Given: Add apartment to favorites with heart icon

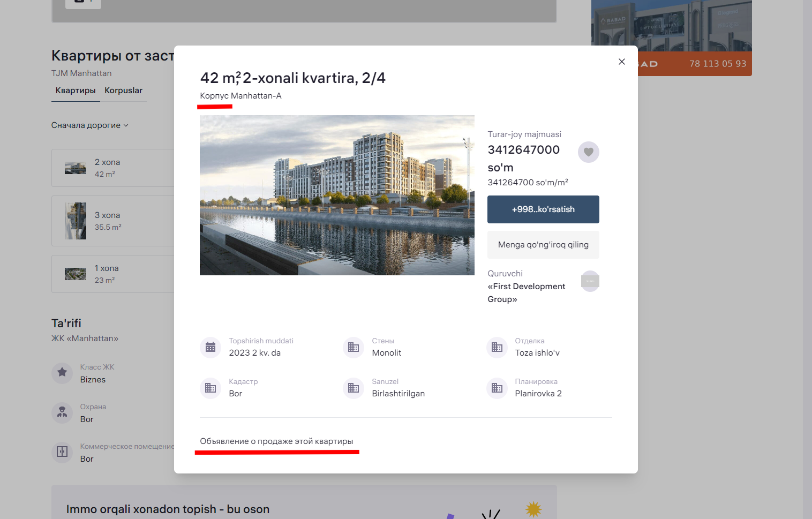Looking at the screenshot, I should point(589,152).
